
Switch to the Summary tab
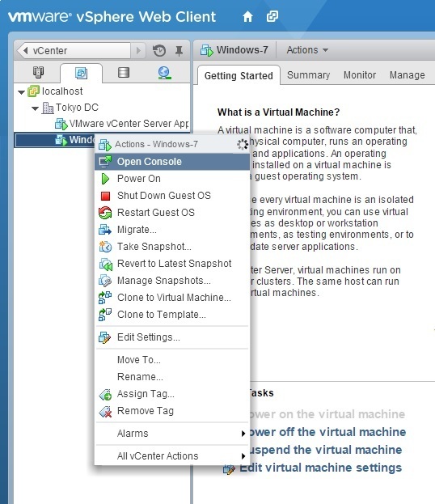tap(308, 75)
